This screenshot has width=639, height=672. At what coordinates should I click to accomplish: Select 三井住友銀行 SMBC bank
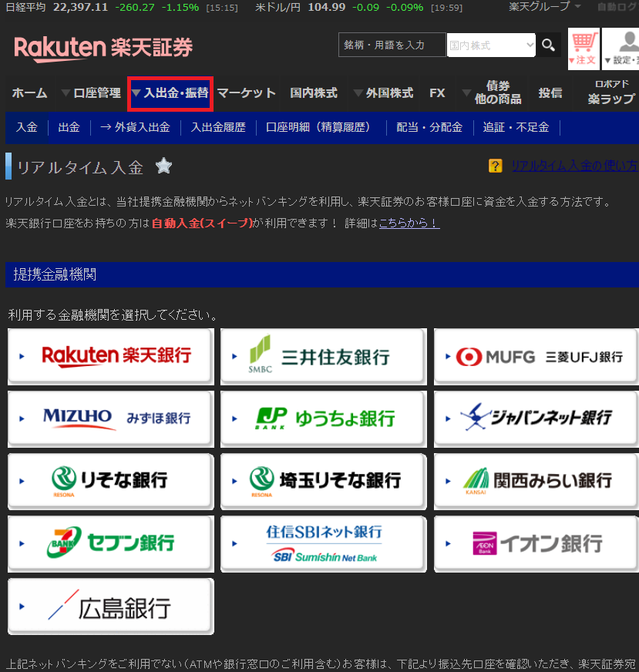tap(323, 356)
